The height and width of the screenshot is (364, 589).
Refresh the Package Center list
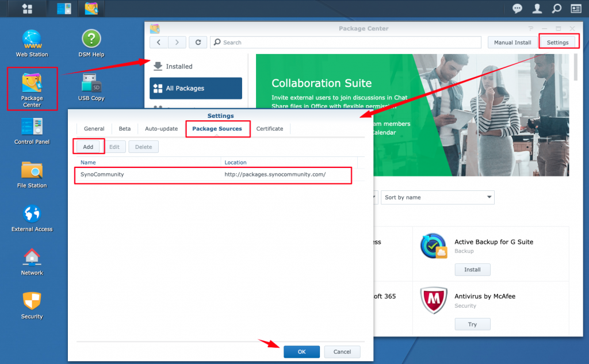coord(198,43)
